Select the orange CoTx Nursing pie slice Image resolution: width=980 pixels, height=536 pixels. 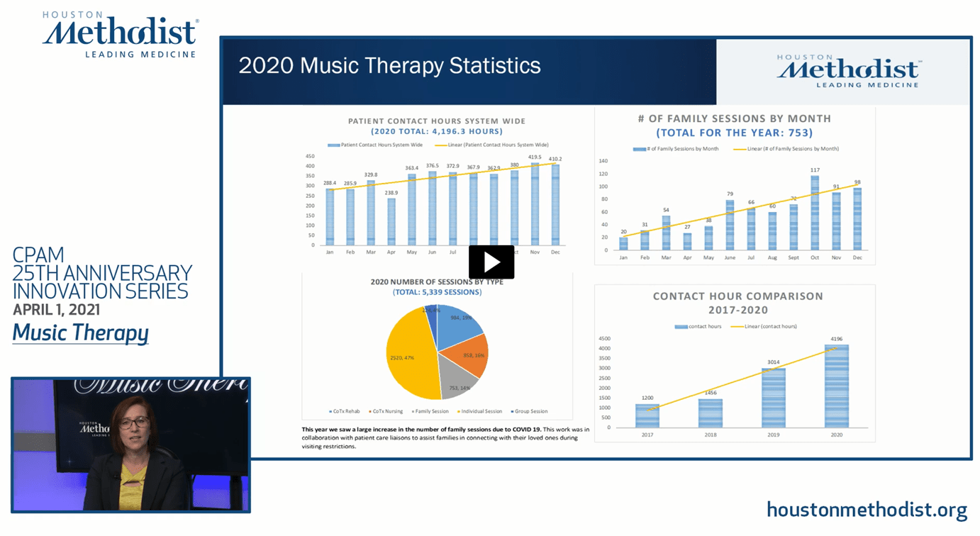coord(469,354)
